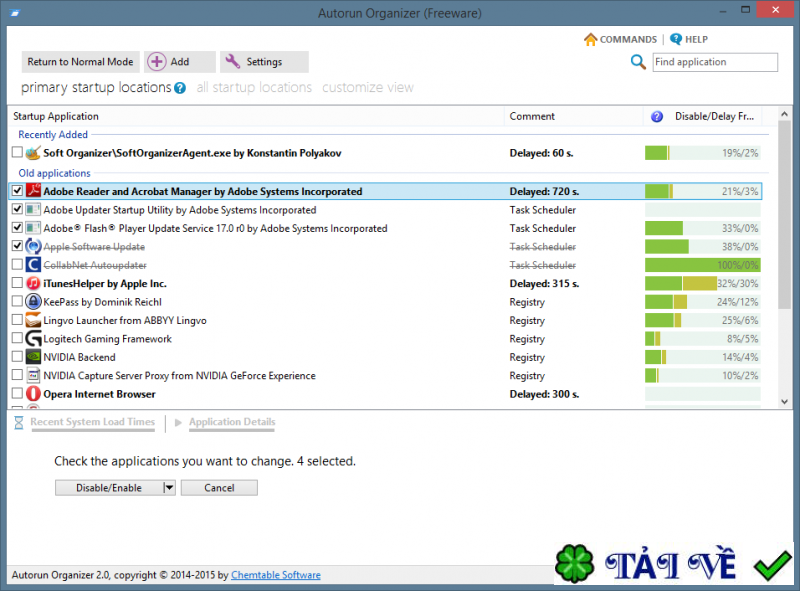This screenshot has height=591, width=800.
Task: Open the Chemtable Software link
Action: click(276, 575)
